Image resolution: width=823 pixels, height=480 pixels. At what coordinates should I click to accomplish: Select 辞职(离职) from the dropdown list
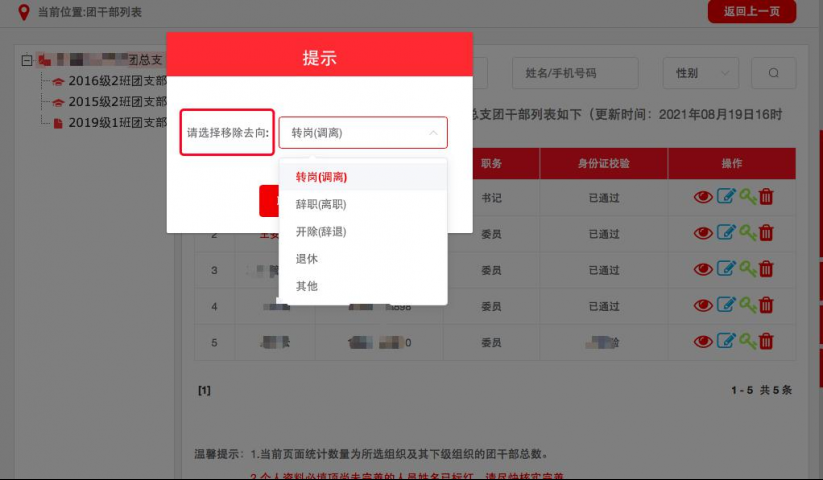320,204
